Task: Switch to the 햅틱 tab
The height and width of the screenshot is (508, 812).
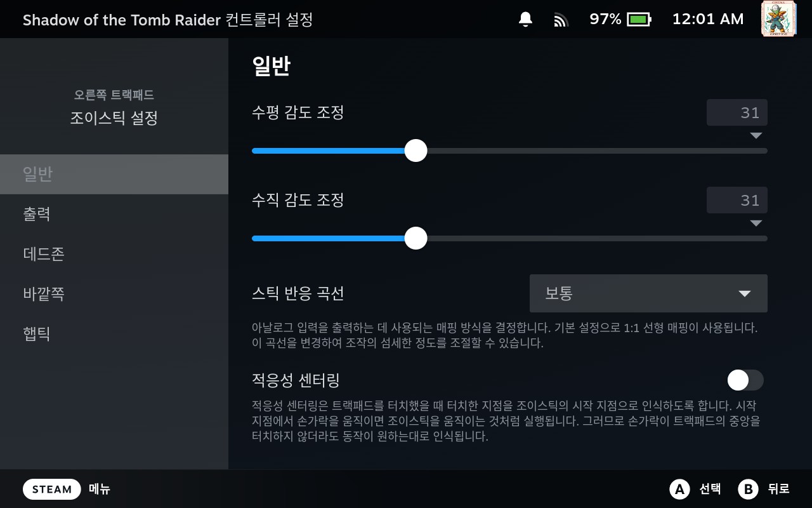Action: point(114,334)
